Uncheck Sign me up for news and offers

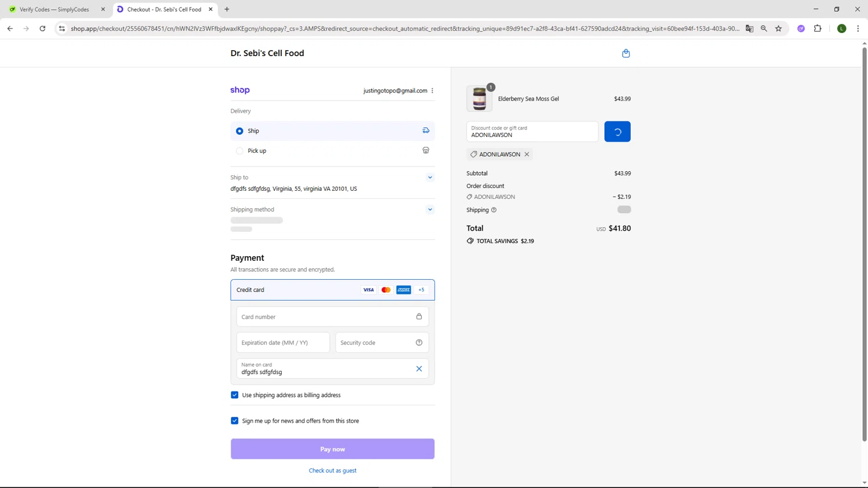234,421
